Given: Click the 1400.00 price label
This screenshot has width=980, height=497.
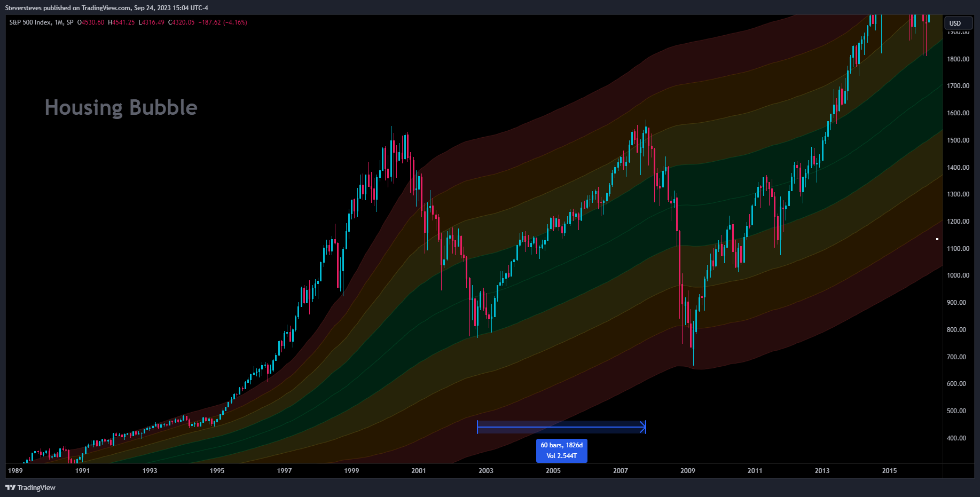Looking at the screenshot, I should (x=958, y=168).
